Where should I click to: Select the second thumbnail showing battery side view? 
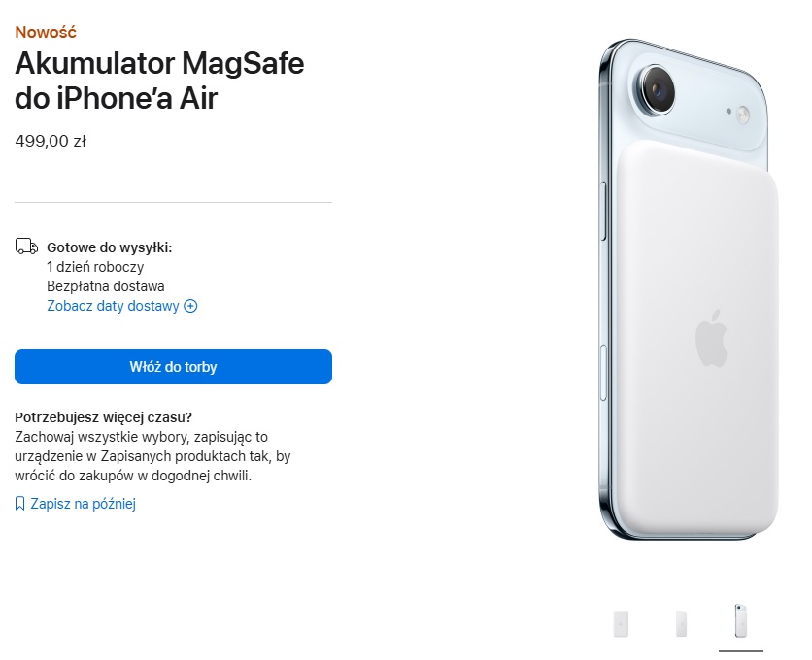click(681, 624)
